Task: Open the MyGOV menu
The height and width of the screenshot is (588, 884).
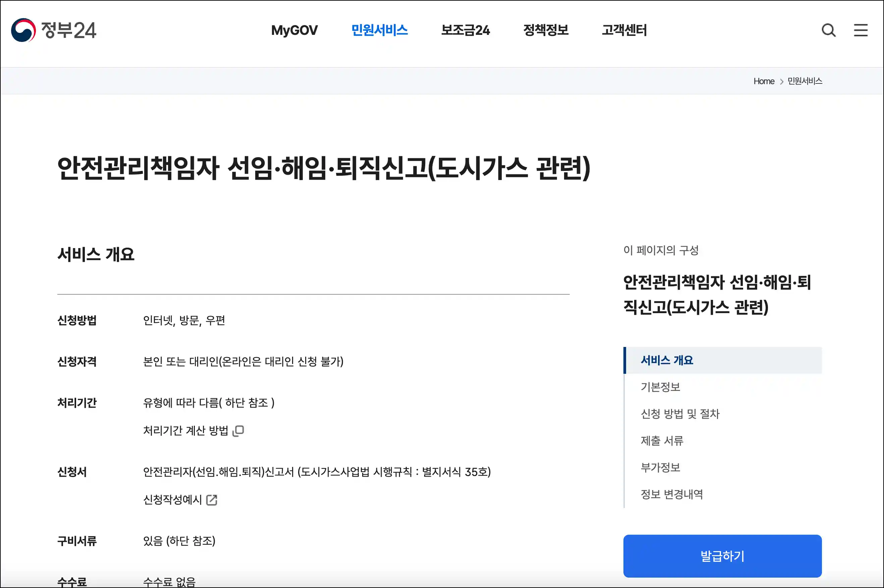Action: (x=294, y=30)
